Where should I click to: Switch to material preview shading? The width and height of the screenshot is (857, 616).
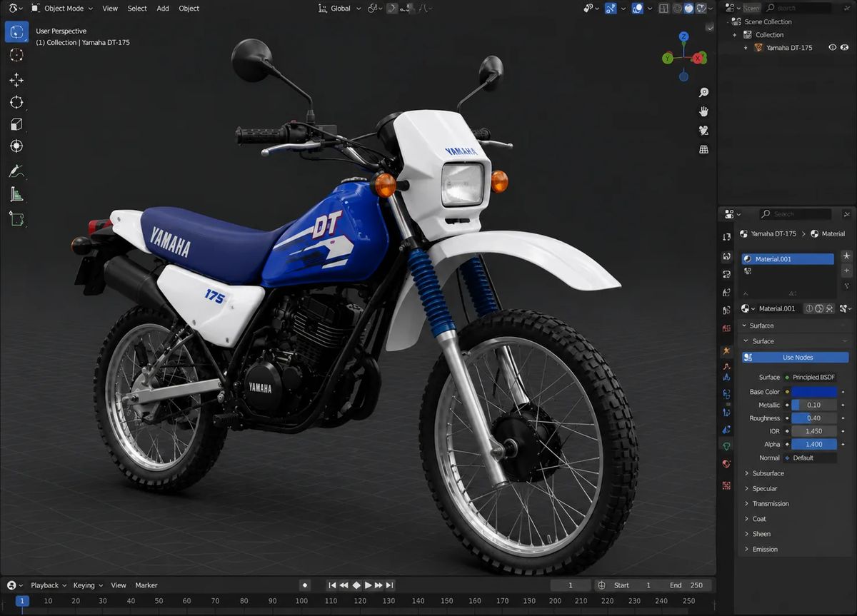(x=701, y=9)
